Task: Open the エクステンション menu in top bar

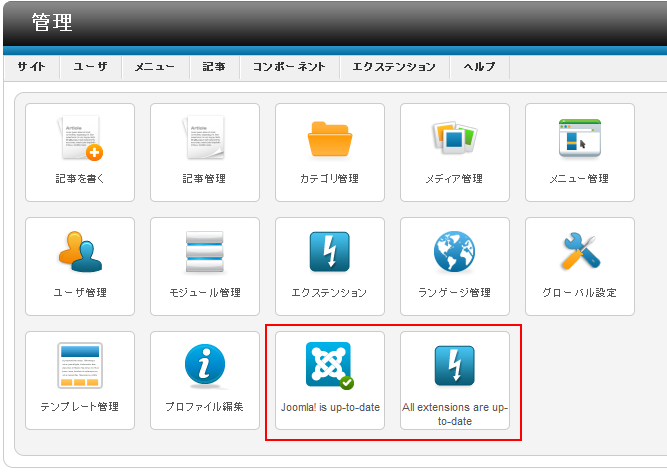Action: [x=394, y=67]
